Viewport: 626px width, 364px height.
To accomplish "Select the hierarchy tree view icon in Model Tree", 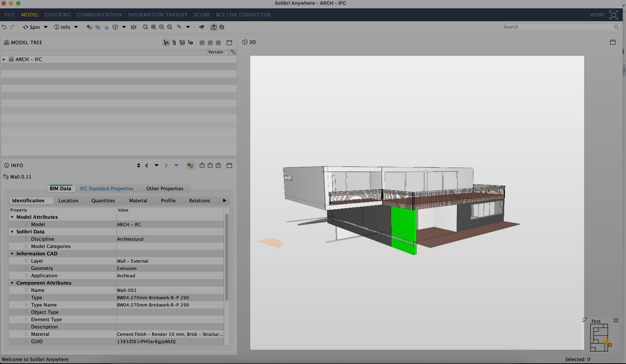I will coord(166,42).
